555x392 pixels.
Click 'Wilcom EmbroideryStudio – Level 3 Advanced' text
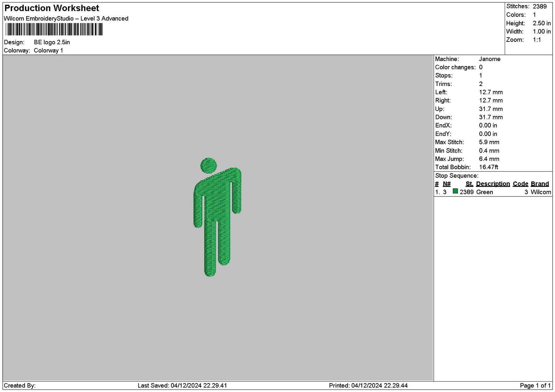[66, 18]
